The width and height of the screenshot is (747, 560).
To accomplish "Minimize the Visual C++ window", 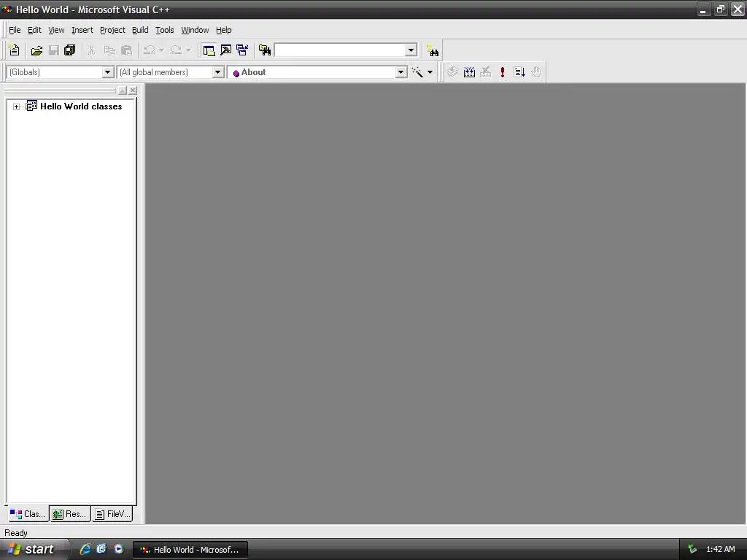I will point(703,9).
